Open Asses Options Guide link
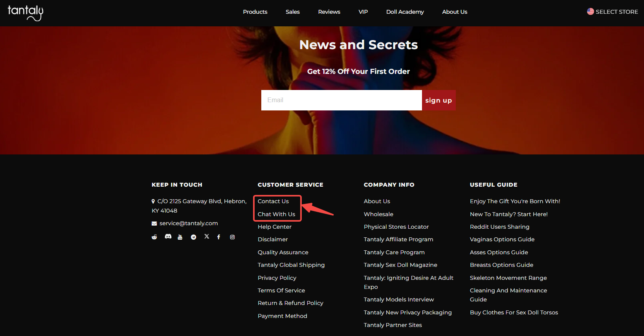Image resolution: width=644 pixels, height=336 pixels. pyautogui.click(x=499, y=252)
